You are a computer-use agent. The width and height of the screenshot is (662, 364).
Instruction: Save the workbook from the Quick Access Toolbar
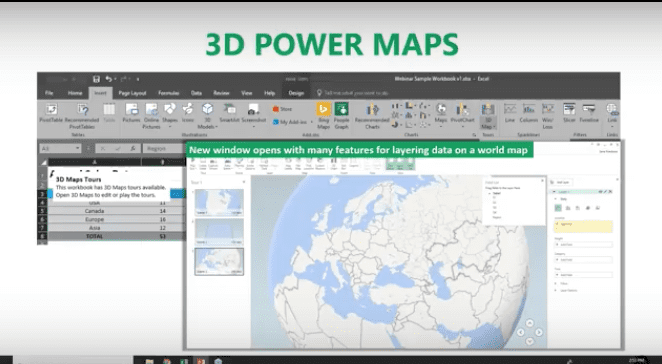click(96, 79)
